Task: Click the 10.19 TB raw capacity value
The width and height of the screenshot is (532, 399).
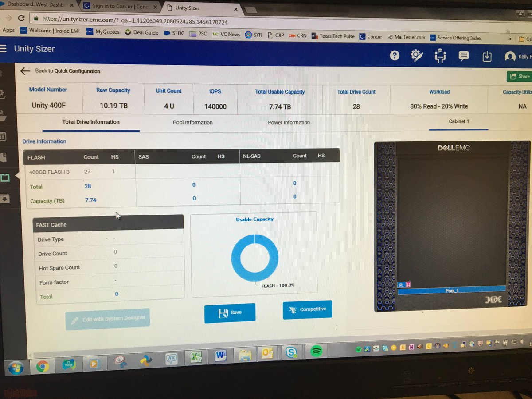Action: coord(114,106)
